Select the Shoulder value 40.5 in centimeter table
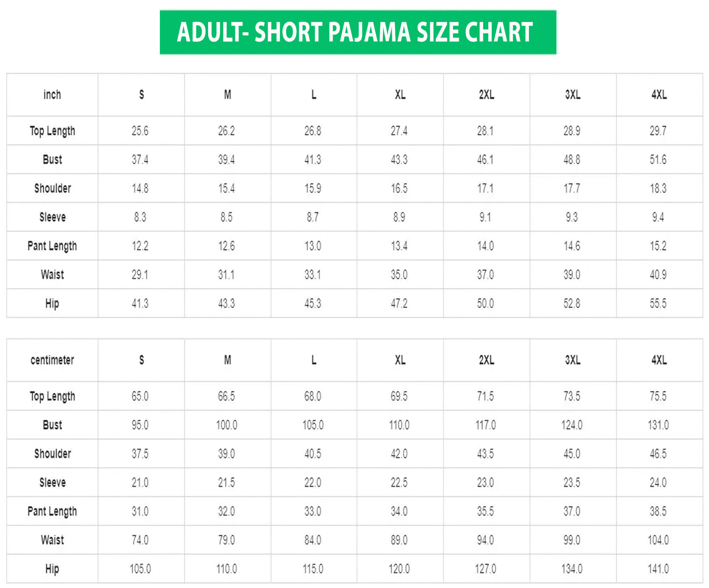 point(313,454)
